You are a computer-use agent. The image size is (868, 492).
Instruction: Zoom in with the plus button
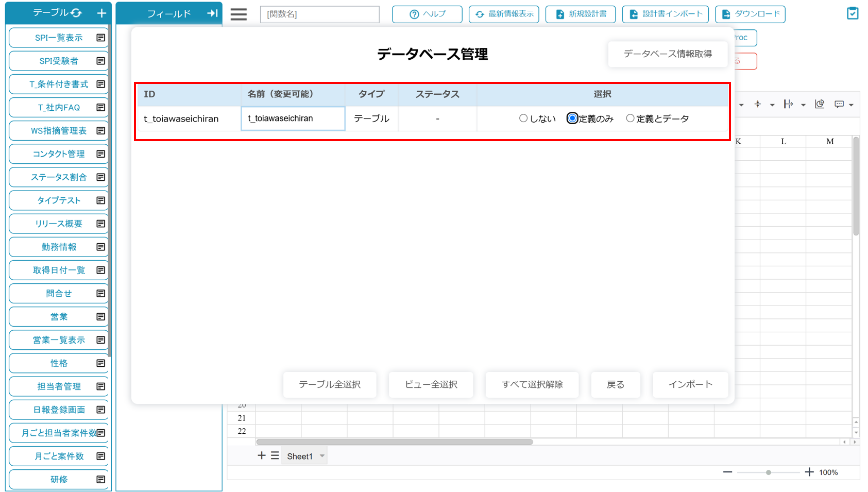click(809, 472)
